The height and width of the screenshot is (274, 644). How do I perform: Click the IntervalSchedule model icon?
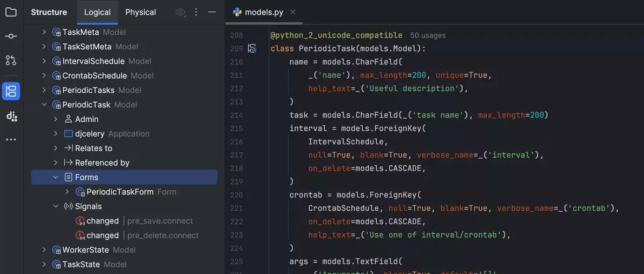tap(56, 61)
